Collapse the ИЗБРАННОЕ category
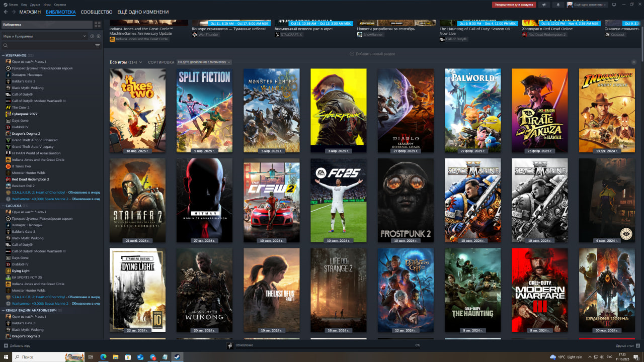Viewport: 644px width, 362px height. tap(4, 55)
